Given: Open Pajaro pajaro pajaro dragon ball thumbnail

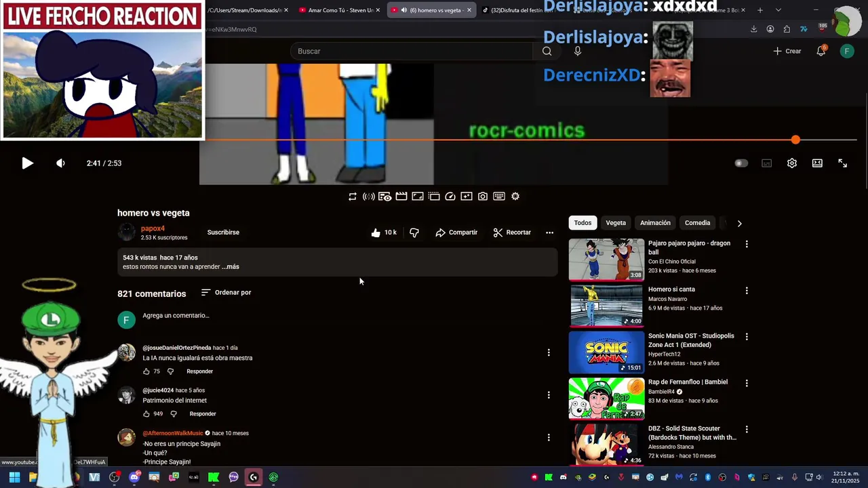Looking at the screenshot, I should click(606, 259).
